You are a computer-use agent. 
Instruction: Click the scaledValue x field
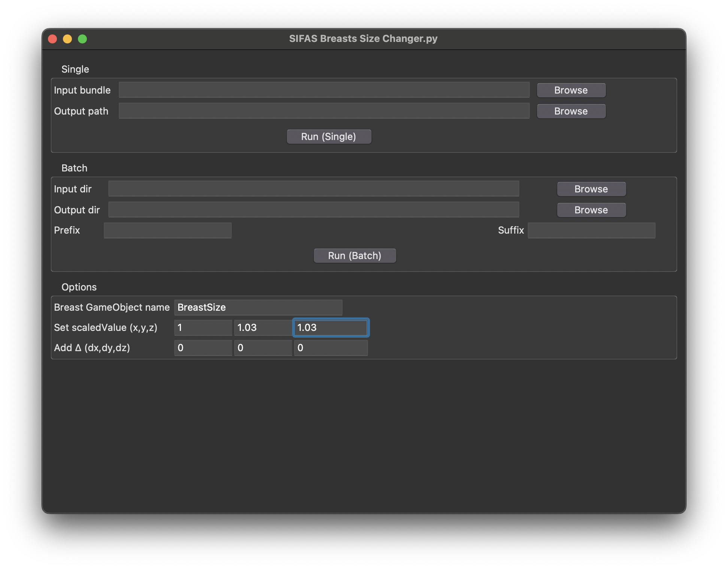pyautogui.click(x=203, y=328)
